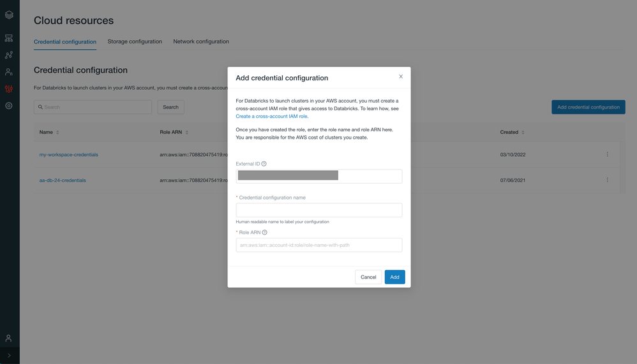Expand the sidebar with bottom chevron
The image size is (637, 364).
9,356
